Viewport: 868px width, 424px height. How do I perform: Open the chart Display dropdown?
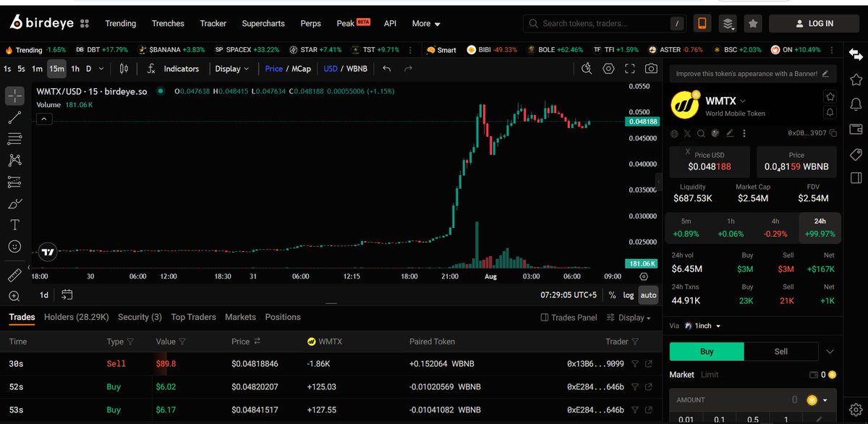point(231,69)
